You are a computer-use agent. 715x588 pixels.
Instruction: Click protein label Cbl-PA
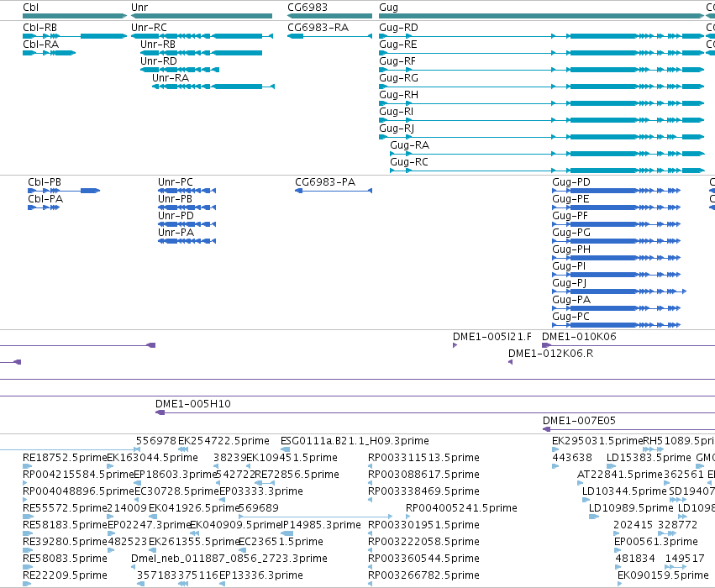click(x=45, y=199)
